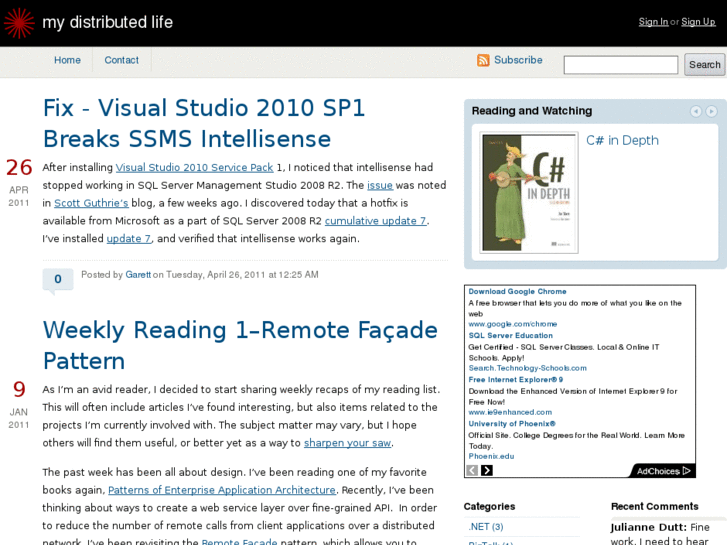
Task: Open the Fix - Visual Studio 2010 SP1 post title
Action: 204,123
